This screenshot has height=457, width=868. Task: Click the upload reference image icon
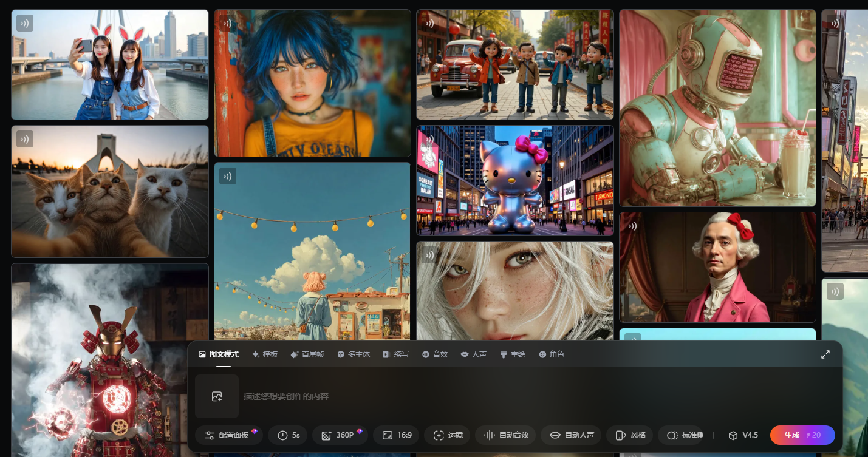(217, 396)
